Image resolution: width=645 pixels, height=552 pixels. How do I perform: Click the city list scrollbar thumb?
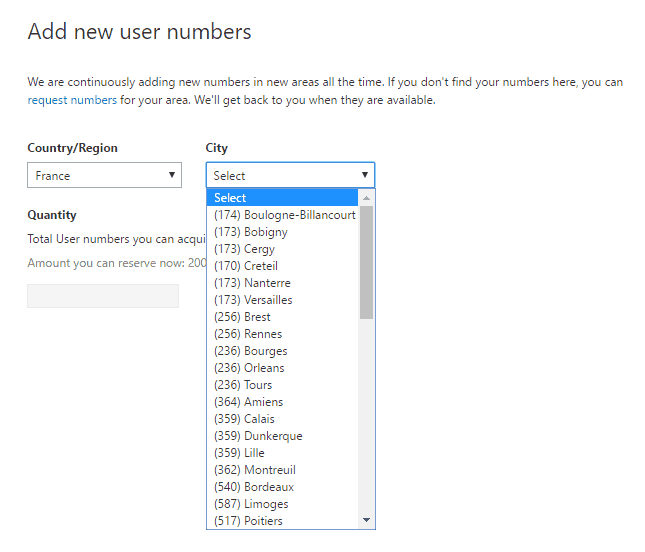pyautogui.click(x=366, y=262)
